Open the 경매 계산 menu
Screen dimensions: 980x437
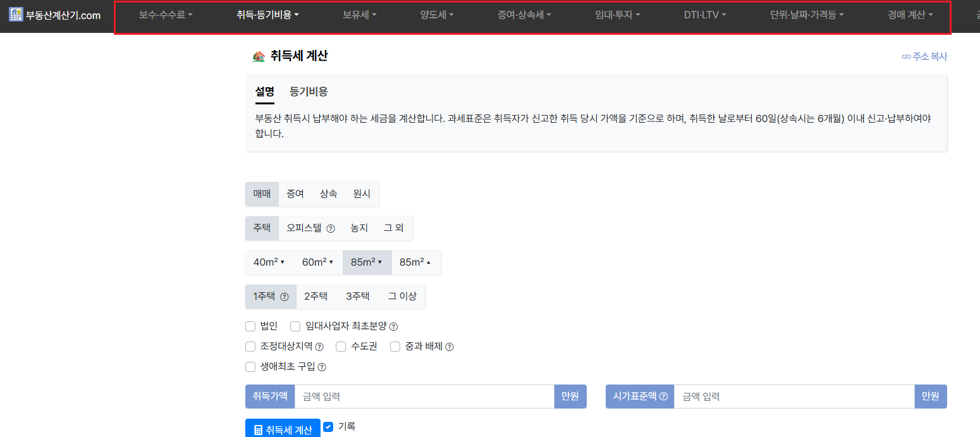(x=909, y=15)
